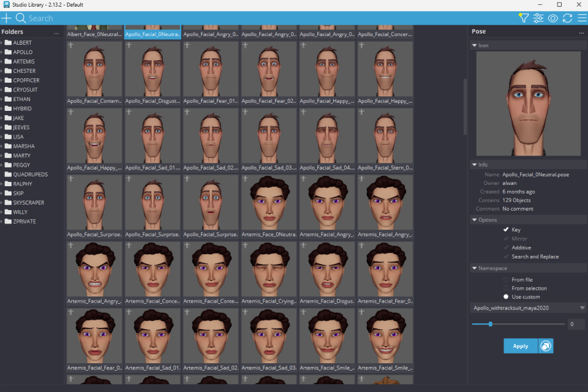Open the filter funnel menu
Screen dimensions: 588x392
(x=524, y=18)
